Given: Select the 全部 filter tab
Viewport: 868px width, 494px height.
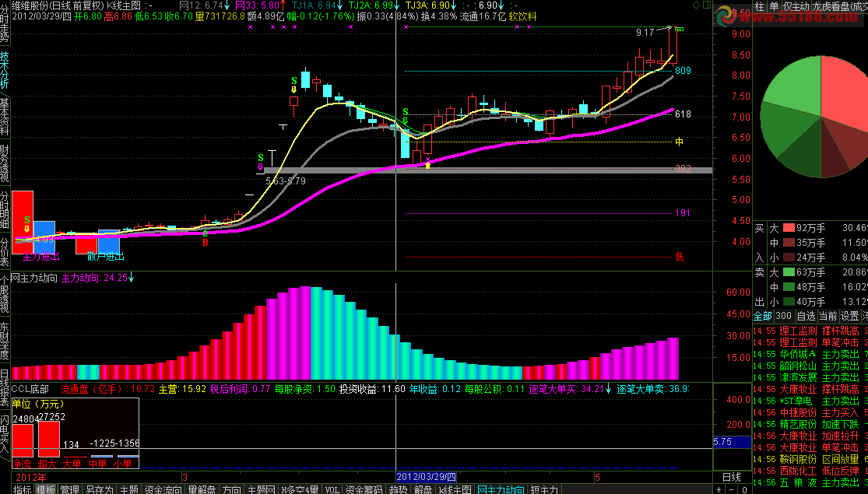Looking at the screenshot, I should pos(762,316).
